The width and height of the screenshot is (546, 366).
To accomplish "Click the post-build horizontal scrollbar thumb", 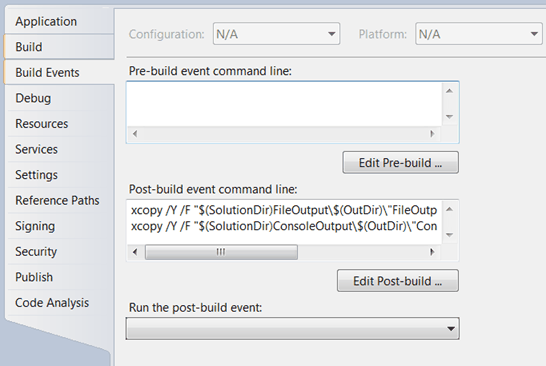I will (x=221, y=252).
